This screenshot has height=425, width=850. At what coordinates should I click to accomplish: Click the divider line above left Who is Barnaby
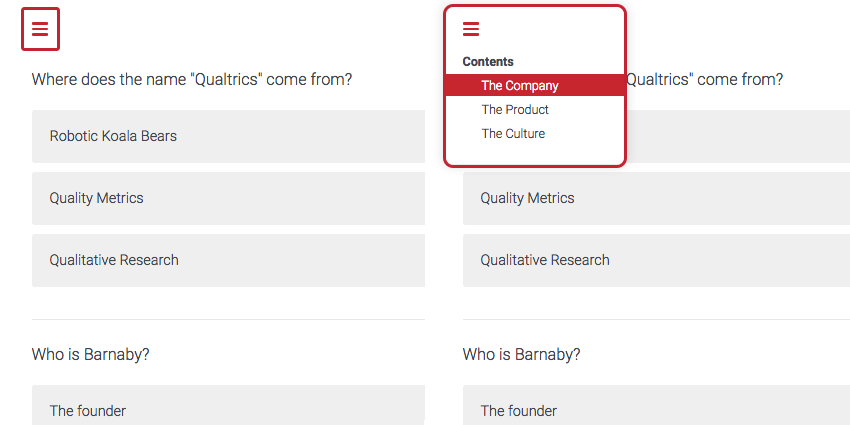tap(228, 320)
